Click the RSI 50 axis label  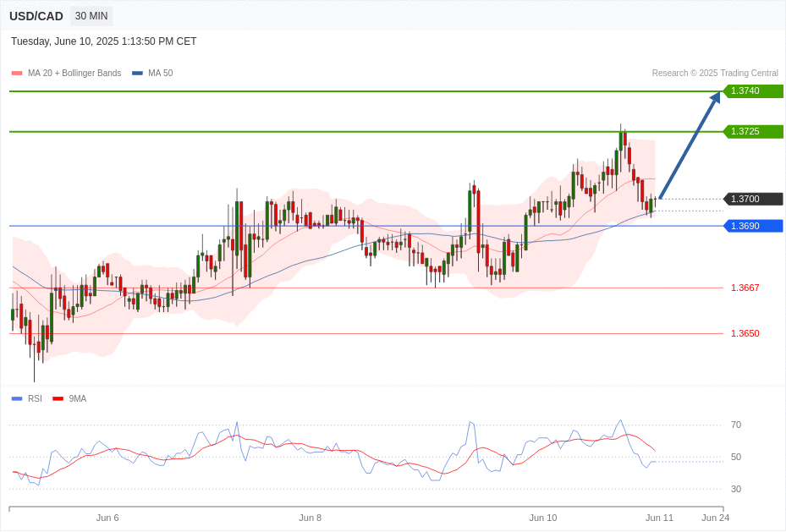[x=736, y=457]
